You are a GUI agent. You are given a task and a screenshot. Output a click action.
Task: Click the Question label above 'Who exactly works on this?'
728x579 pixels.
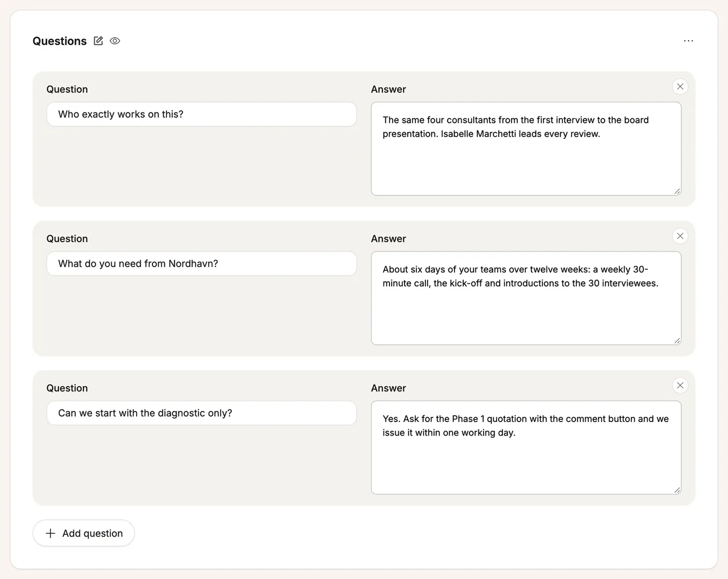[67, 89]
